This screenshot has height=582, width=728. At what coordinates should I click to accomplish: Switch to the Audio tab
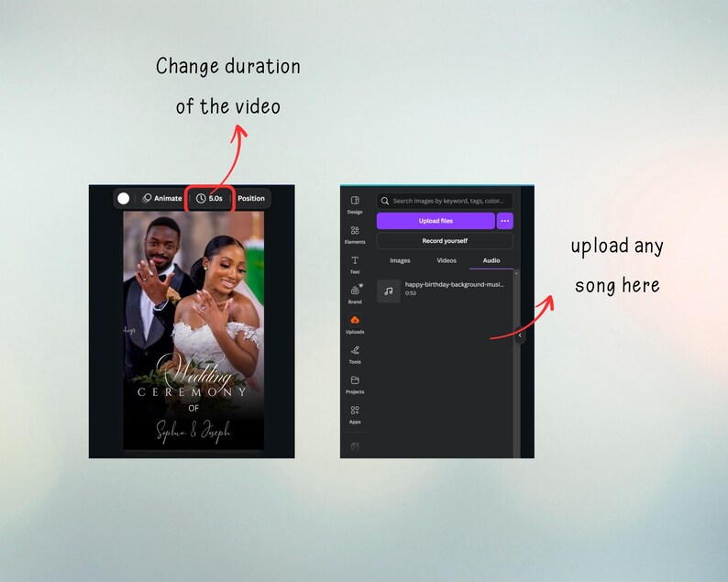(x=491, y=260)
